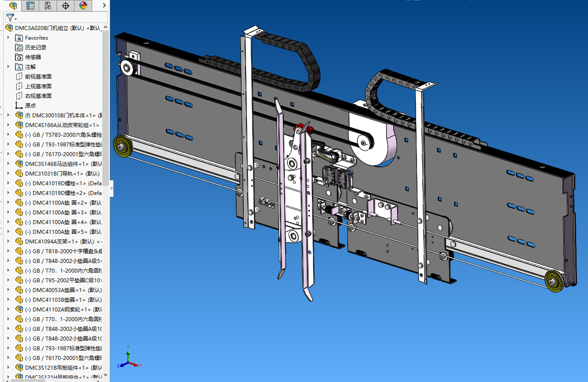The height and width of the screenshot is (382, 588).
Task: Select the 前视基准面 front plane
Action: (x=38, y=77)
